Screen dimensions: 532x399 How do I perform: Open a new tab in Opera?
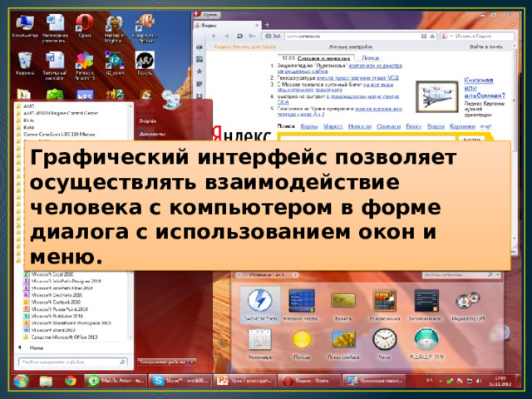pos(268,25)
